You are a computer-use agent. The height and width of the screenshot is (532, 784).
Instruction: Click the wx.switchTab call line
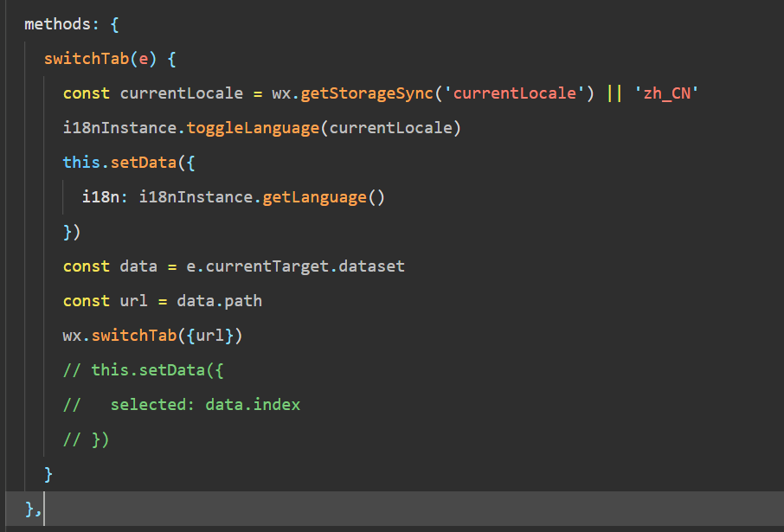152,336
